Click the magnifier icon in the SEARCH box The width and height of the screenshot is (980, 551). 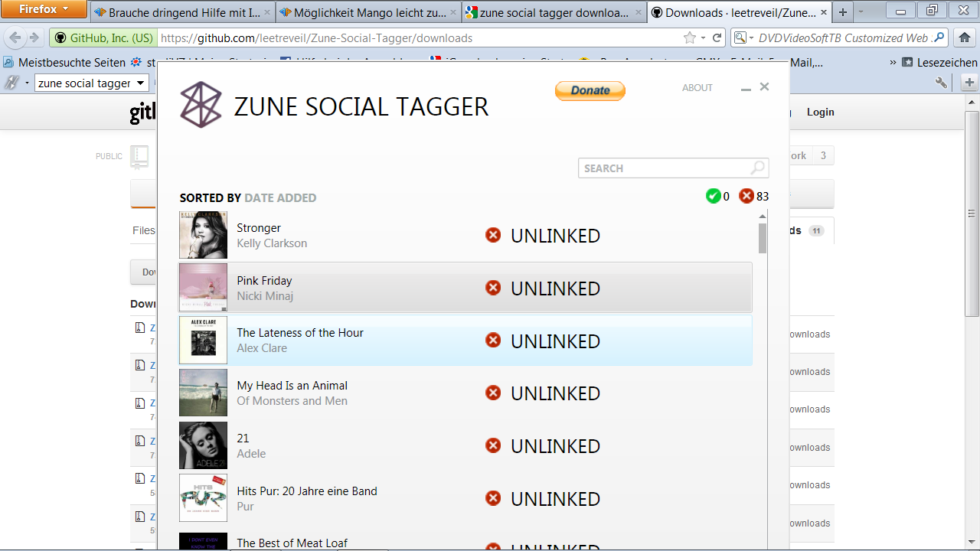click(x=757, y=168)
